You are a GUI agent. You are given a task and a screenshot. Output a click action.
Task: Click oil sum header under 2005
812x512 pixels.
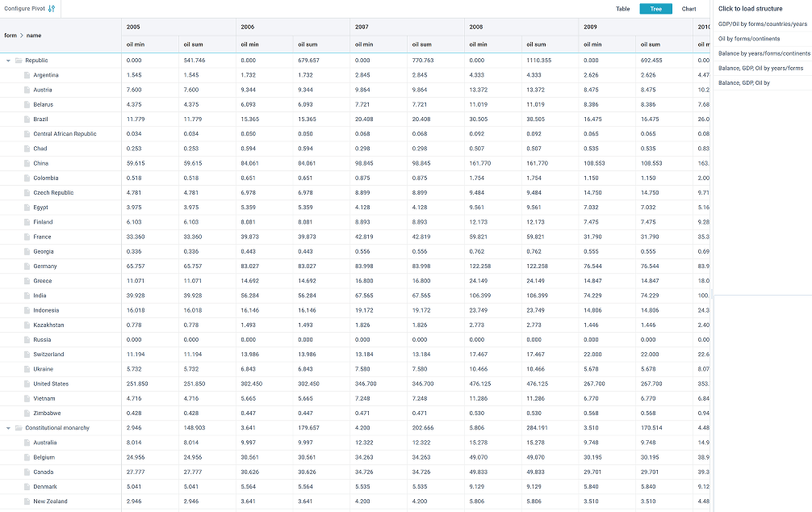click(207, 44)
